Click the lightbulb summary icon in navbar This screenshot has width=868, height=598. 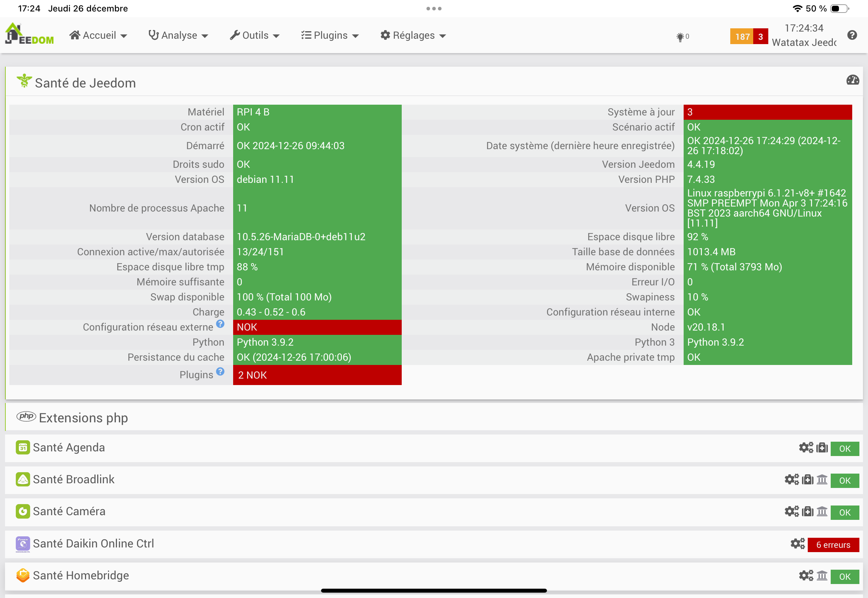(680, 37)
